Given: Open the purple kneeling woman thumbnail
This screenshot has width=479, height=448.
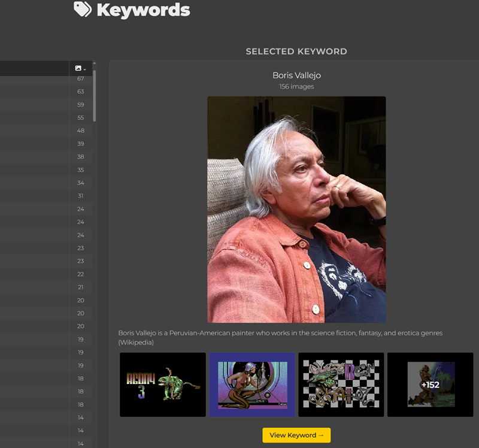Looking at the screenshot, I should (x=252, y=385).
